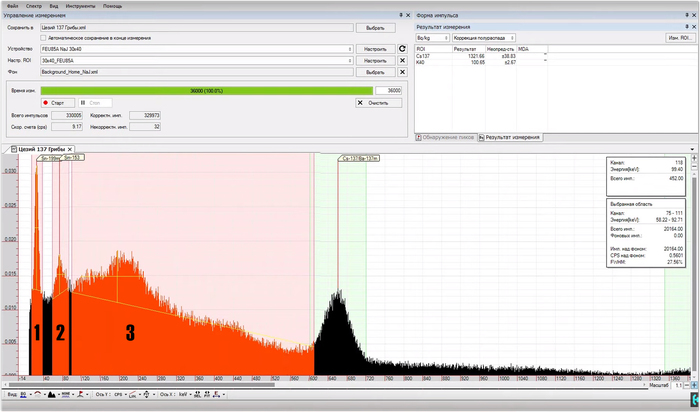Remove the background file with X icon
Image resolution: width=700 pixels, height=412 pixels.
click(402, 72)
